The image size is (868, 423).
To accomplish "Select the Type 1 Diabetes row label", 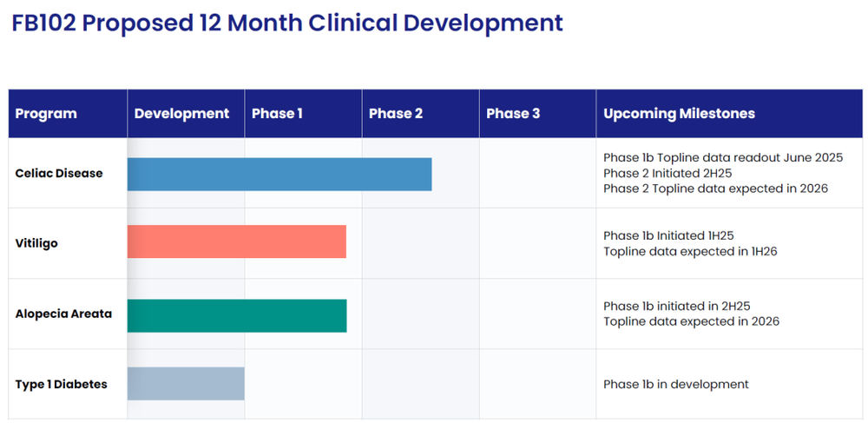I will [x=62, y=384].
